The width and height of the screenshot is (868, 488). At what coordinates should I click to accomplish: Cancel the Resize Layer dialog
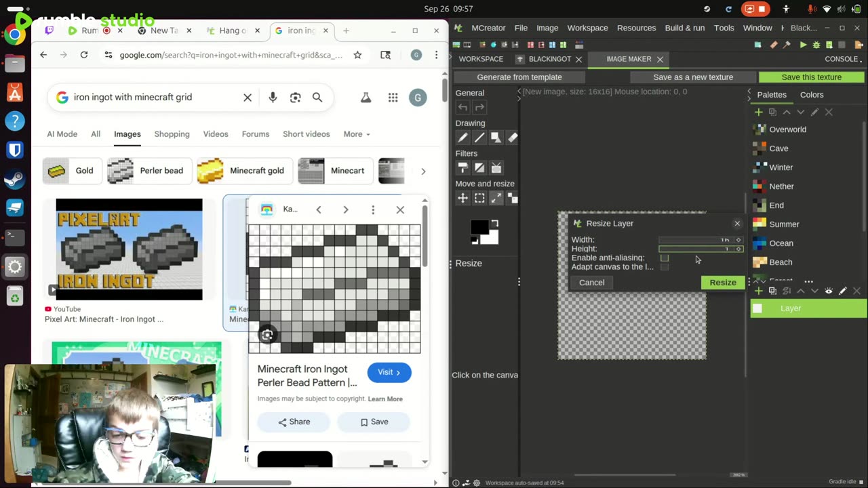click(591, 283)
